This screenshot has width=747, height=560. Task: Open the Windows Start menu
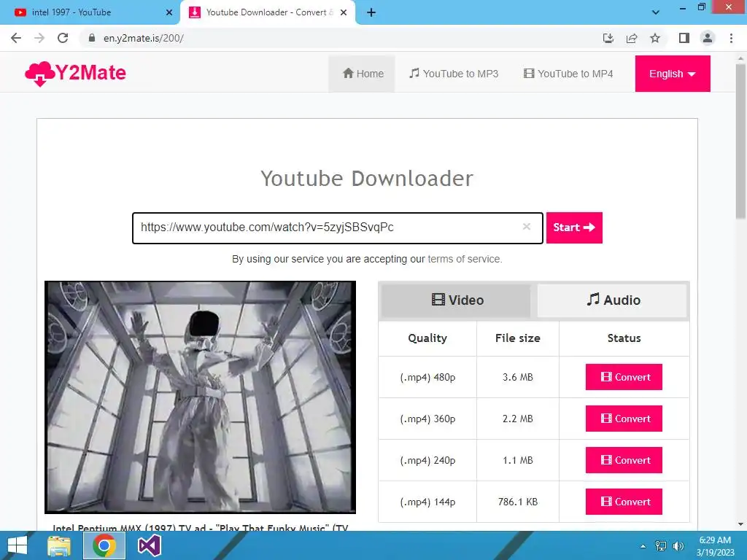(18, 545)
